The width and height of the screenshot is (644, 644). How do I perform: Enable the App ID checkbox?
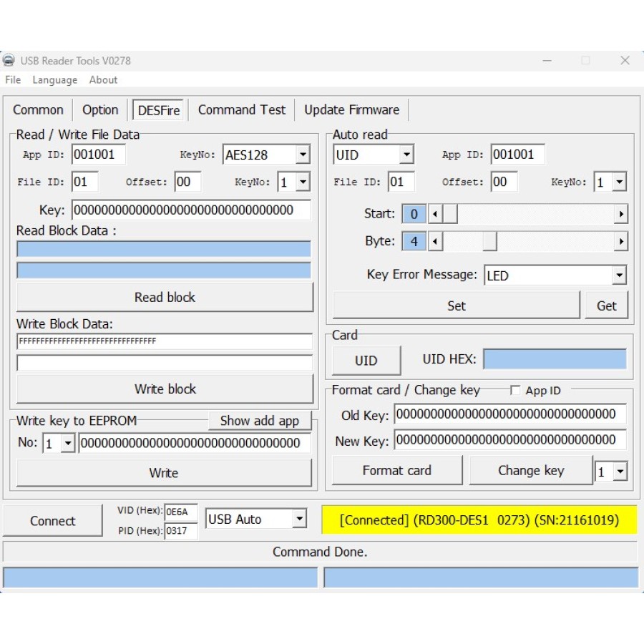pyautogui.click(x=515, y=390)
